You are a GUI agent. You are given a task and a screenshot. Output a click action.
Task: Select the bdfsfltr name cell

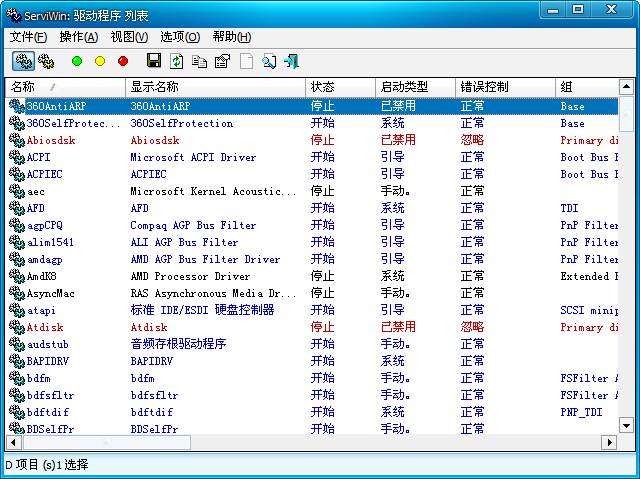click(x=50, y=395)
